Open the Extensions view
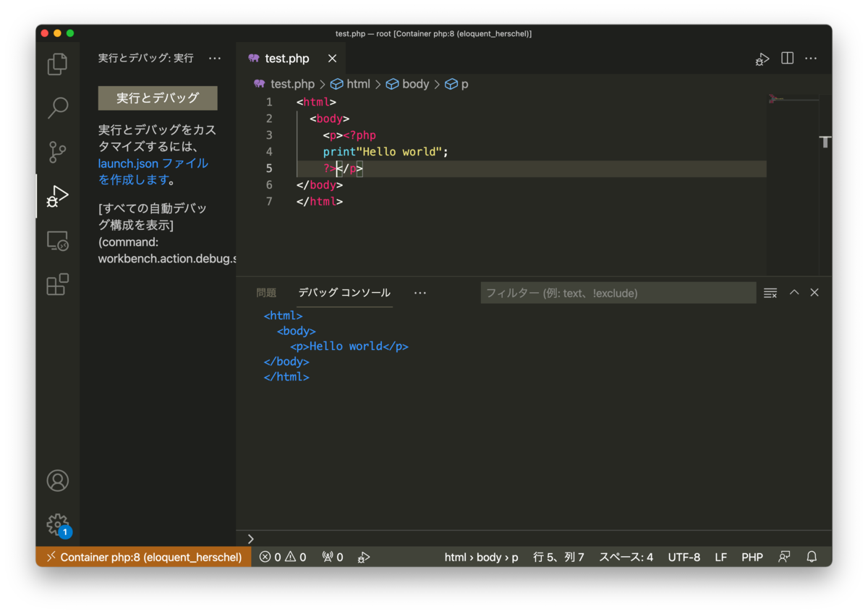 click(x=57, y=284)
